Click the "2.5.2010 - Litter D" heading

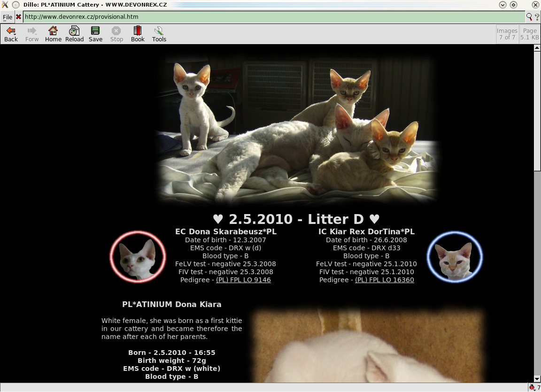click(x=296, y=219)
